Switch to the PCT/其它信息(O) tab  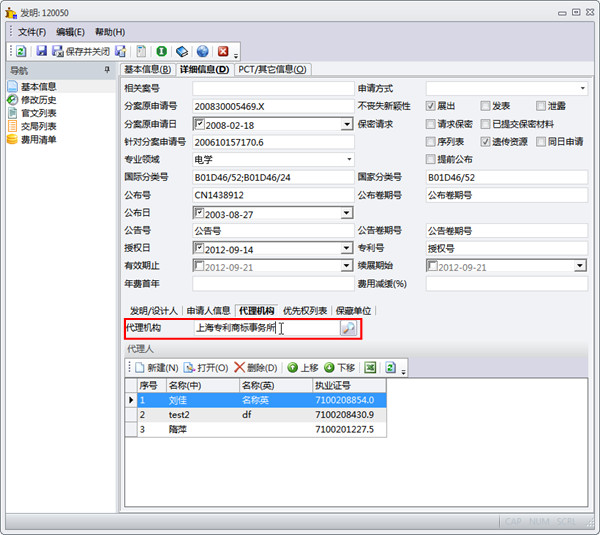(272, 70)
